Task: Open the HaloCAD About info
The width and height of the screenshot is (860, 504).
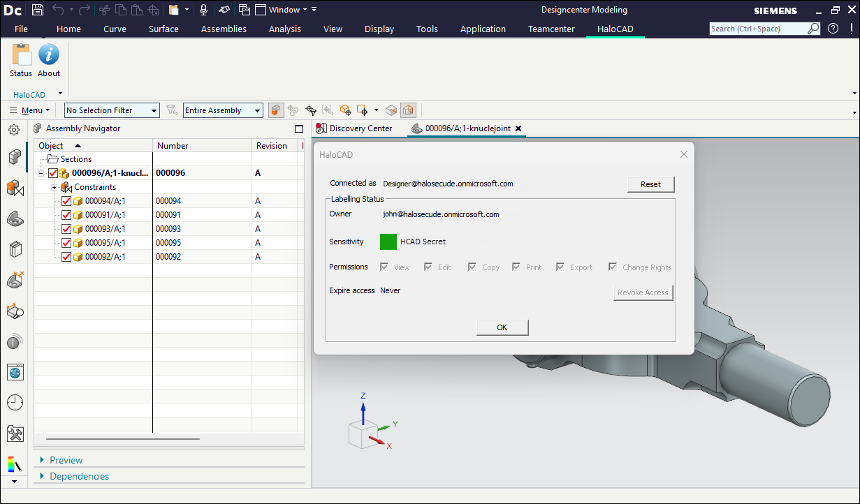Action: pyautogui.click(x=49, y=60)
